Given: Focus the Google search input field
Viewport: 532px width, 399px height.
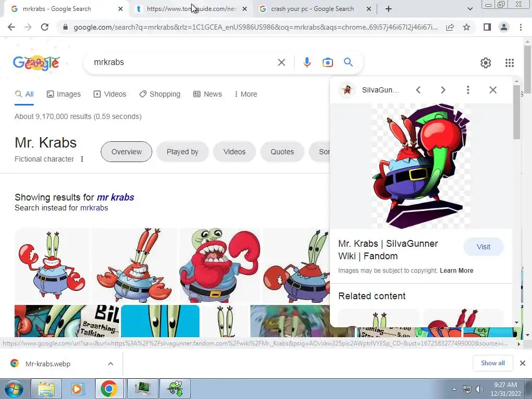Looking at the screenshot, I should (183, 62).
